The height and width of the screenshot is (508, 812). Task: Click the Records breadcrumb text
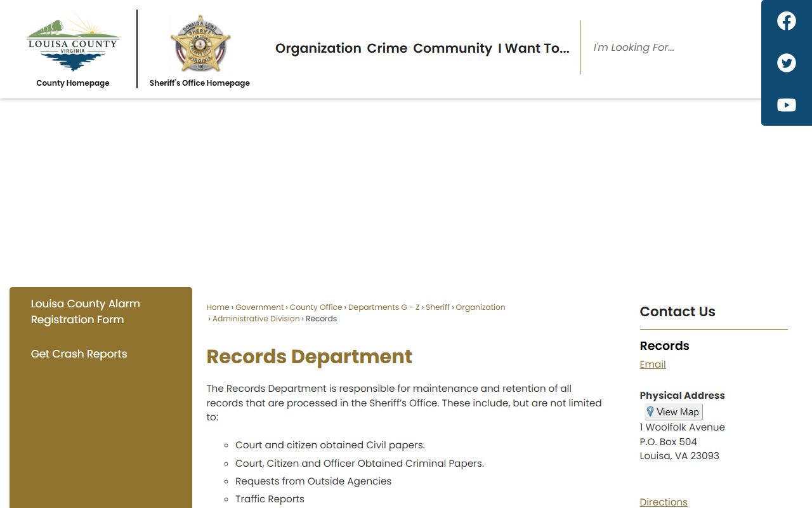pyautogui.click(x=321, y=319)
